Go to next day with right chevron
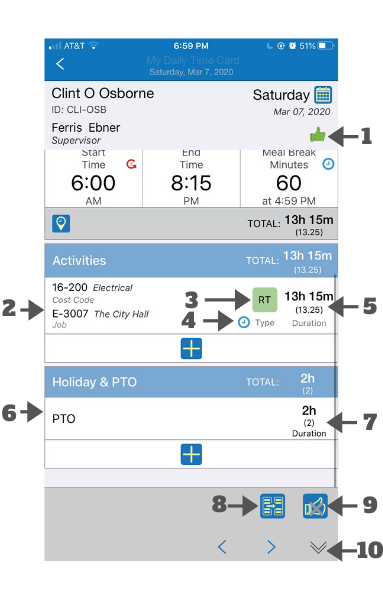The height and width of the screenshot is (600, 383). pyautogui.click(x=271, y=547)
